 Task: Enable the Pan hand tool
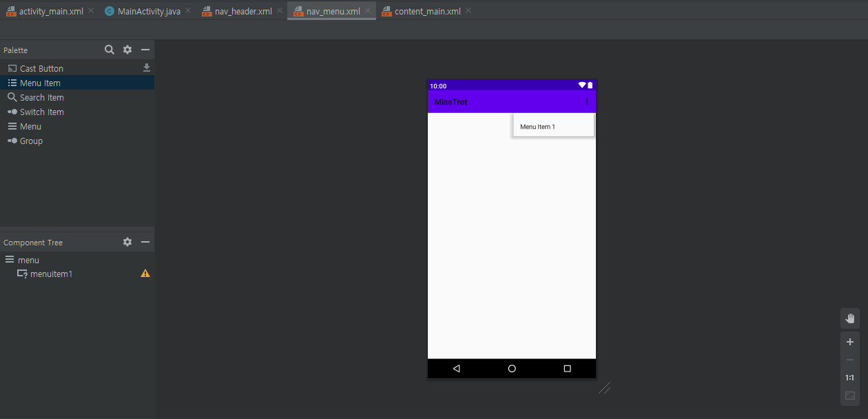[850, 318]
